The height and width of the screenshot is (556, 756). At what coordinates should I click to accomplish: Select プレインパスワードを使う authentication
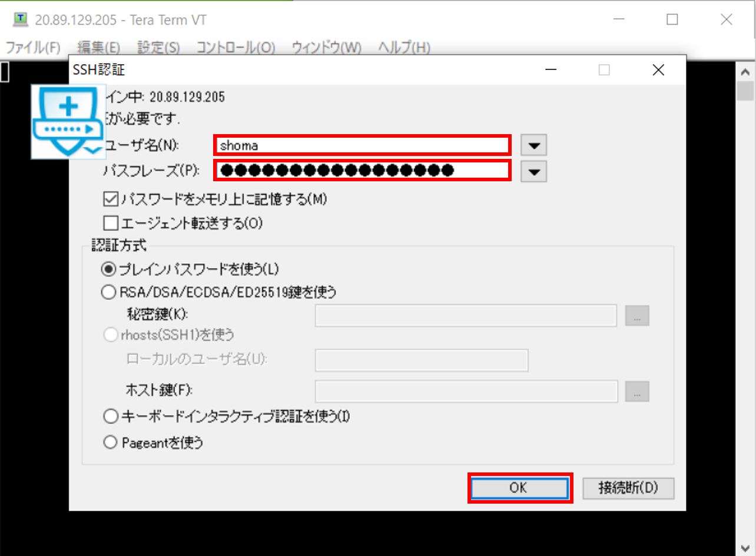[108, 269]
